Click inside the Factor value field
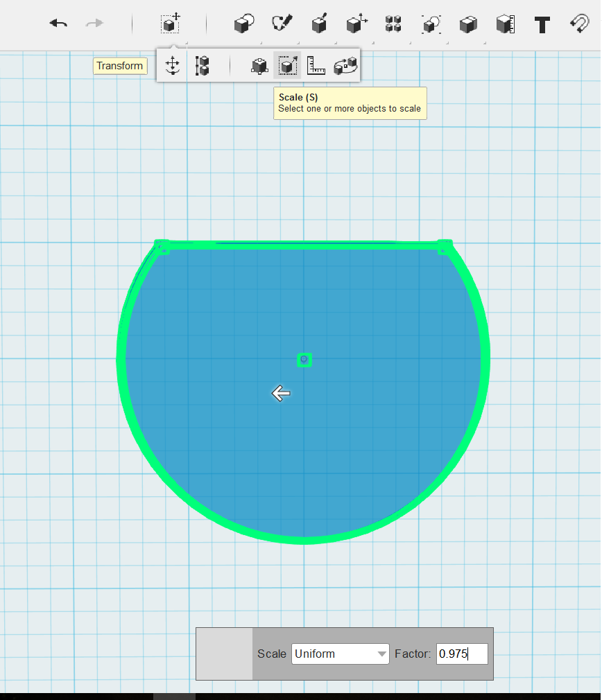This screenshot has height=700, width=602. tap(461, 654)
